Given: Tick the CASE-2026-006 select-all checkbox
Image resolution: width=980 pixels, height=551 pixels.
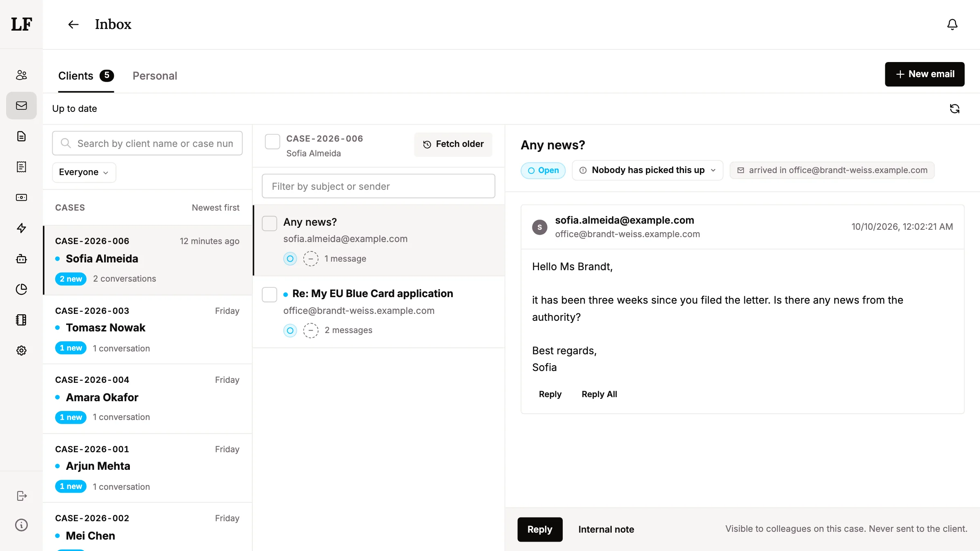Looking at the screenshot, I should 272,142.
